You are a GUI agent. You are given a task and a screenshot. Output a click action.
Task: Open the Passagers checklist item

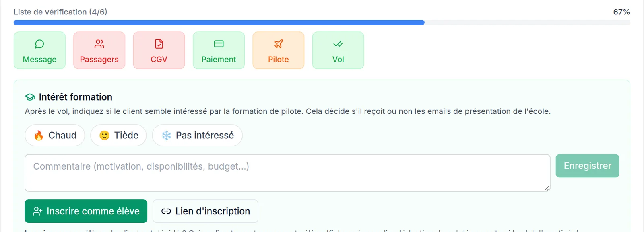tap(99, 50)
